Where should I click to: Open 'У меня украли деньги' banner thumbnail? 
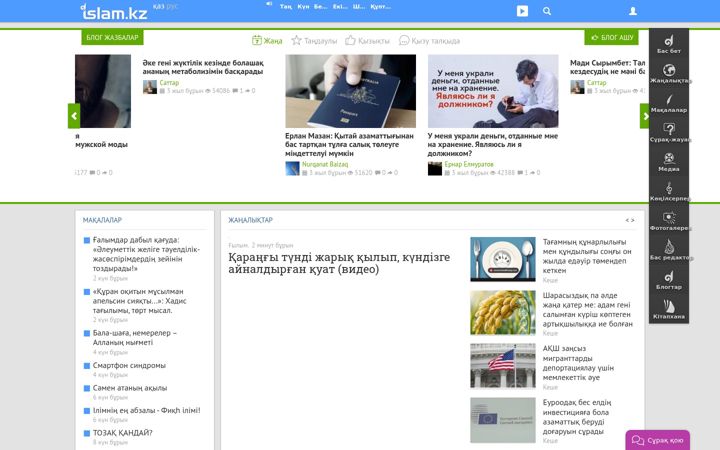click(493, 91)
